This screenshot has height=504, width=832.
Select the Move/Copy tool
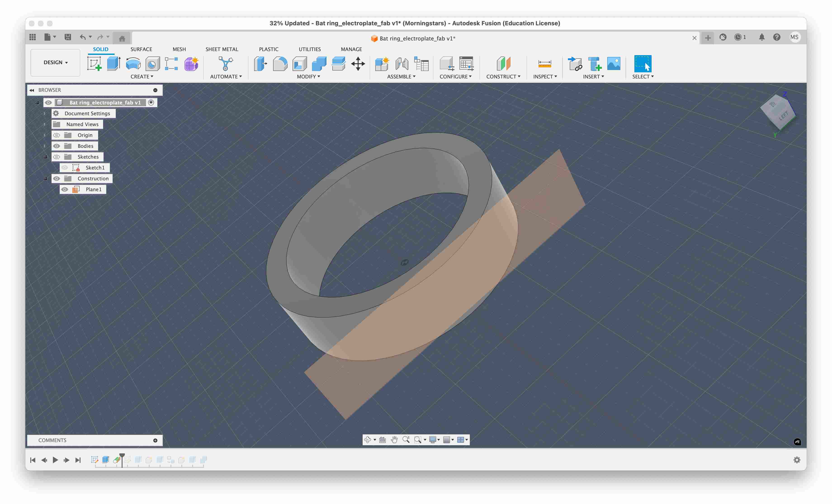358,64
